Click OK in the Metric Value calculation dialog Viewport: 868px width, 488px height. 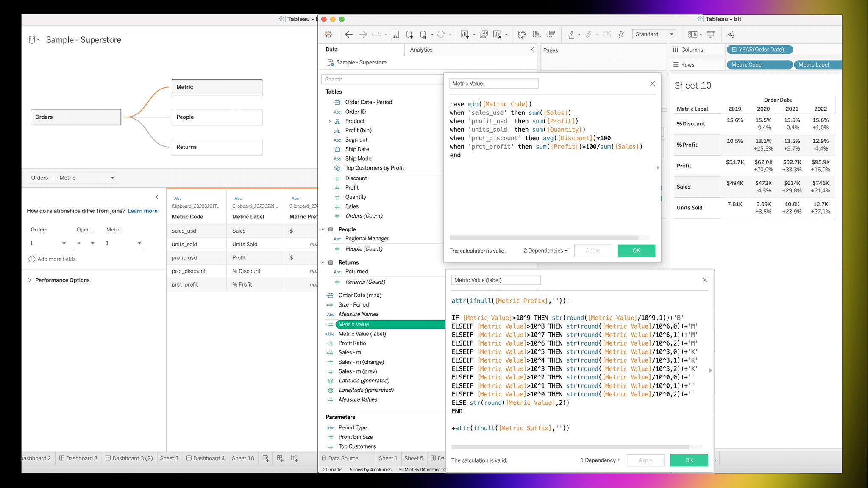coord(636,251)
